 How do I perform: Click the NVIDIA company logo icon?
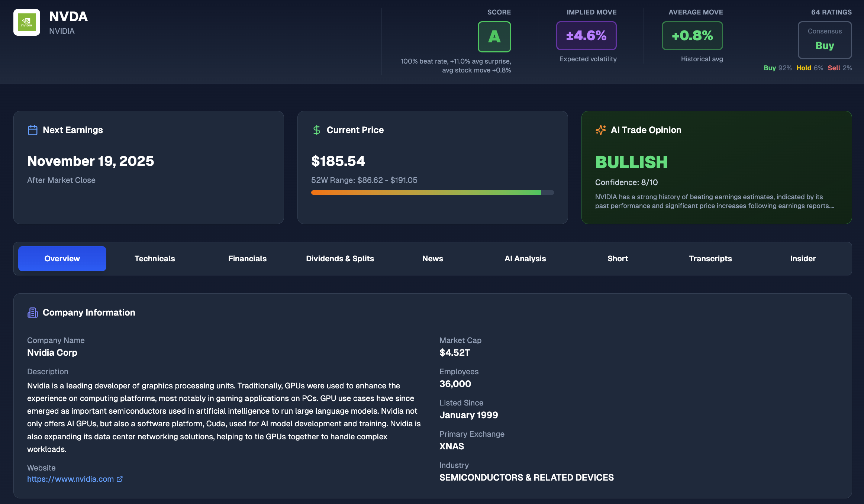point(26,22)
